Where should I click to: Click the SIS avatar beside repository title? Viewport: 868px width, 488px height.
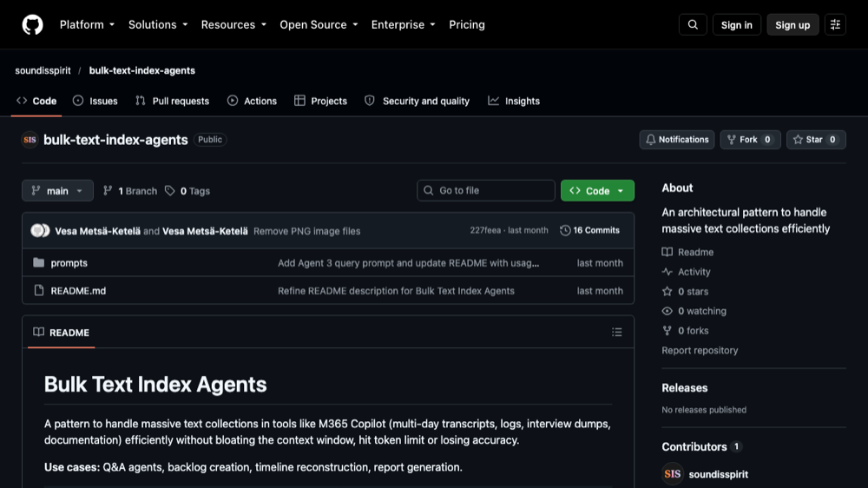[x=30, y=140]
